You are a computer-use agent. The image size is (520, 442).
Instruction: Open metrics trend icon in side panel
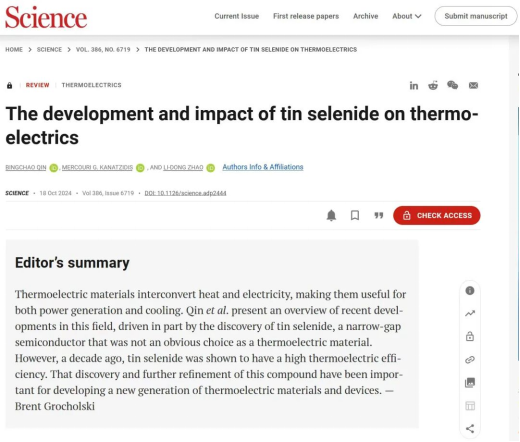click(x=470, y=313)
